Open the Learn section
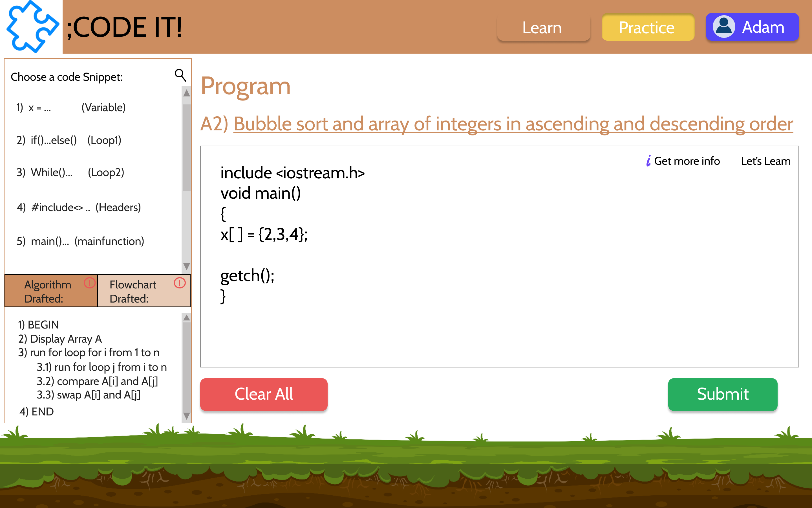Screen dimensions: 812x508 click(544, 28)
